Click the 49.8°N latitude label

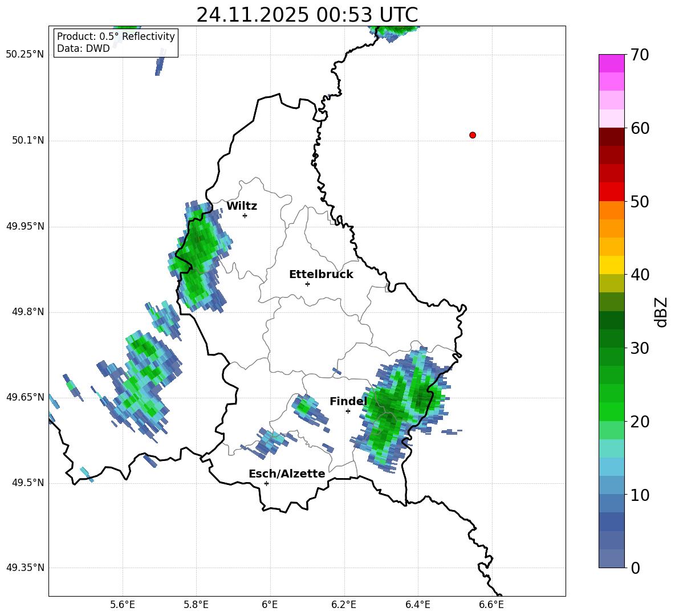[x=27, y=312]
